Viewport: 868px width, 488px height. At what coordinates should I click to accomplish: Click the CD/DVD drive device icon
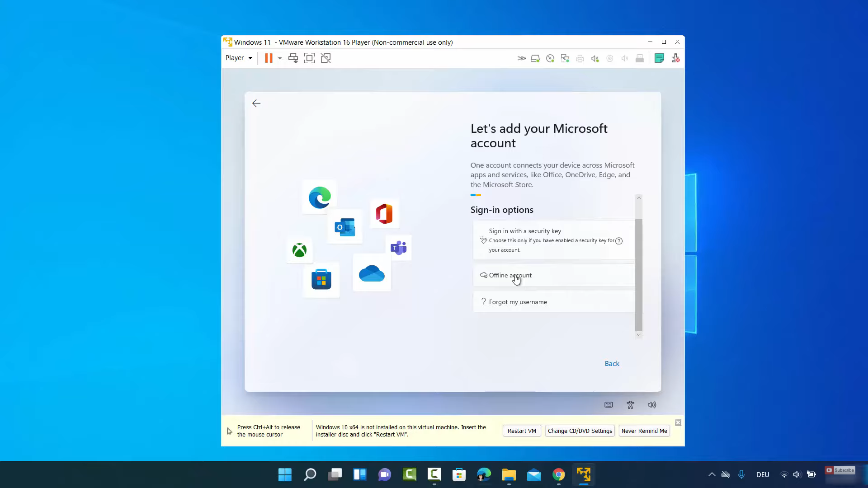(550, 58)
